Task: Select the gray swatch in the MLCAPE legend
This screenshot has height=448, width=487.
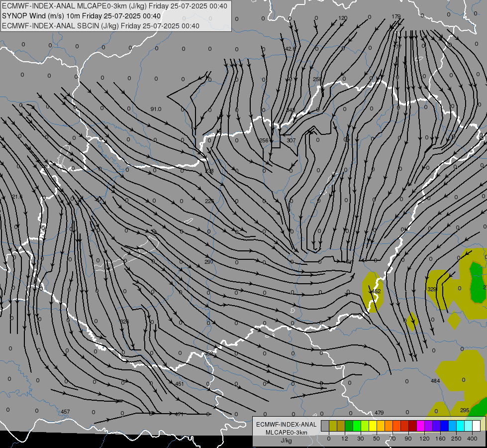Action: 325,426
